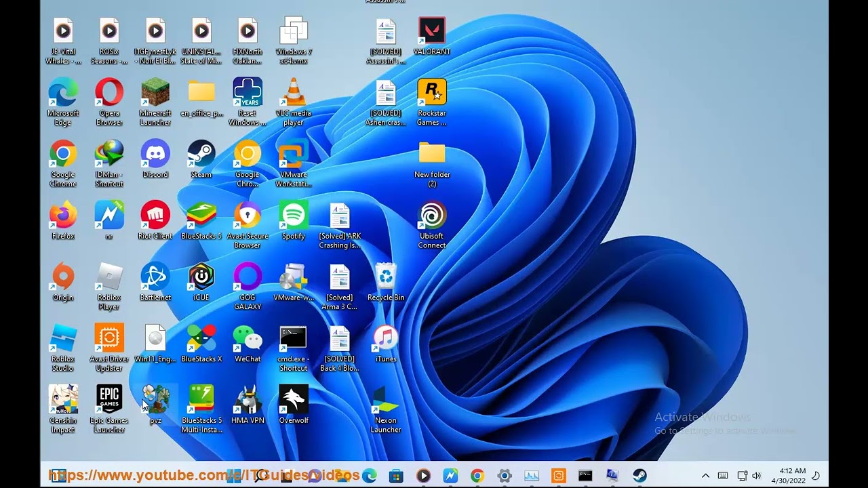Select the BlueStacks X desktop icon
Viewport: 868px width, 488px height.
click(x=201, y=344)
